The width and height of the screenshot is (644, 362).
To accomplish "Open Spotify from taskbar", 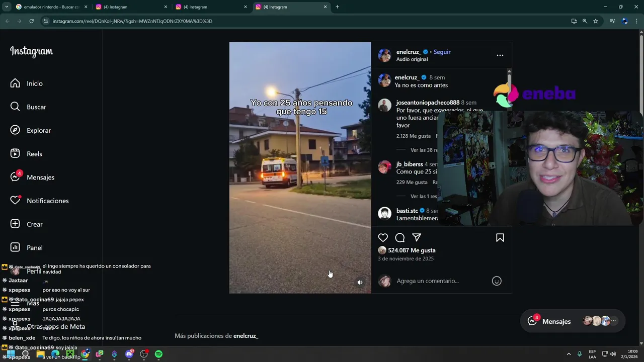I will click(158, 354).
